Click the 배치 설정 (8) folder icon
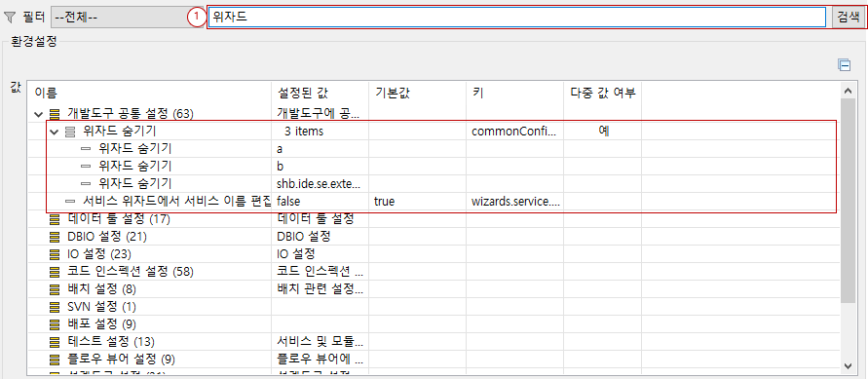The width and height of the screenshot is (868, 379). tap(55, 289)
